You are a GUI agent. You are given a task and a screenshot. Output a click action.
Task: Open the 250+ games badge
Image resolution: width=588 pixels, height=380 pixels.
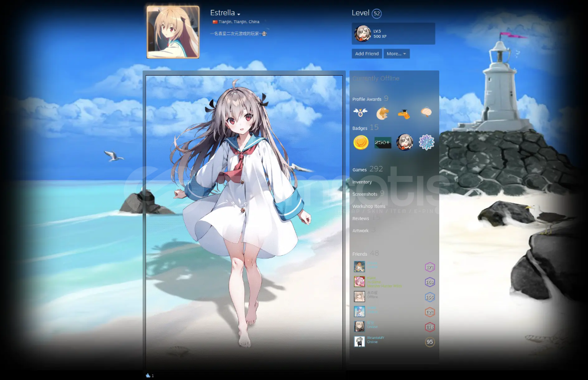[x=383, y=142]
